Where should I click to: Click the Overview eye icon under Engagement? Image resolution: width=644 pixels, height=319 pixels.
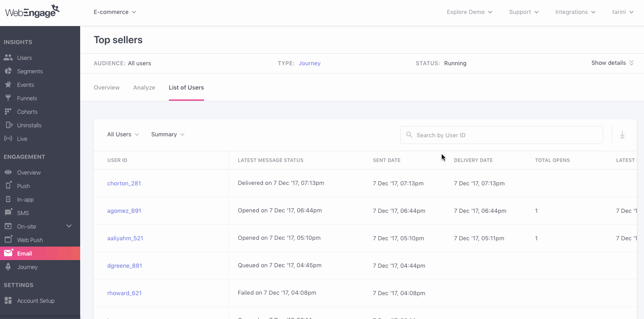click(8, 172)
